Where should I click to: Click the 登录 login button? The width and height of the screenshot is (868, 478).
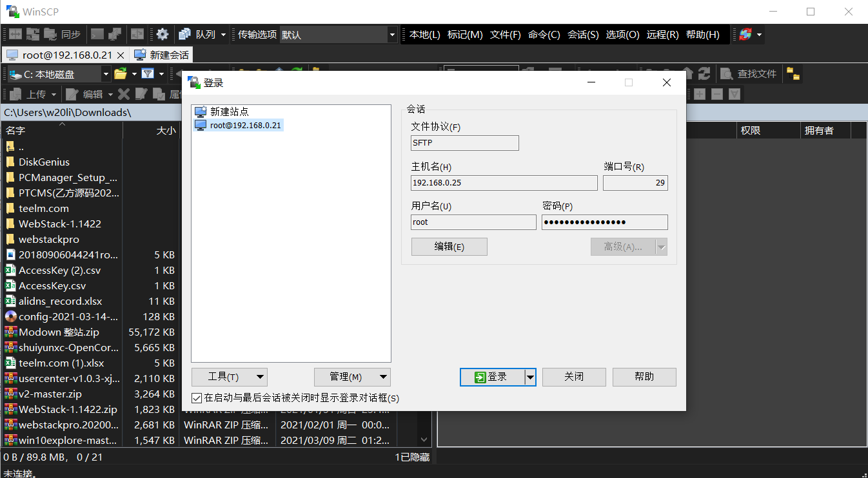492,377
